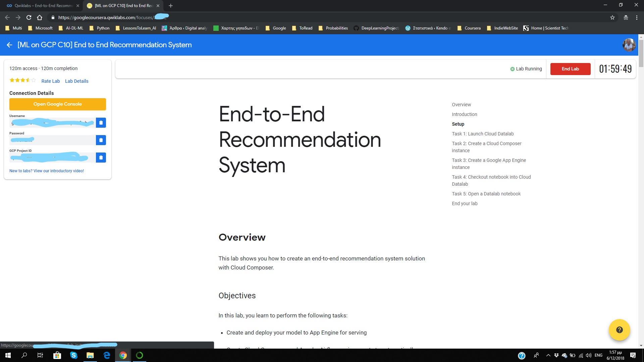Go back using the lab header arrow

point(9,45)
